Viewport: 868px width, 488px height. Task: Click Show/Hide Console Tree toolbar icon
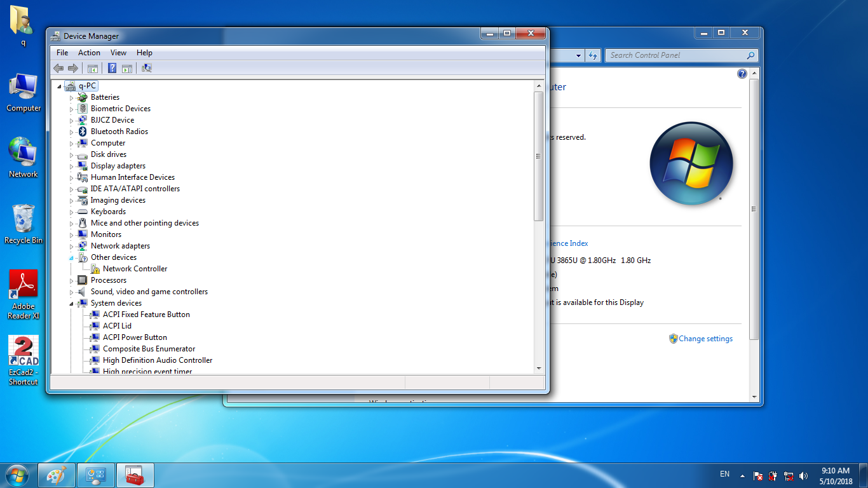[93, 68]
